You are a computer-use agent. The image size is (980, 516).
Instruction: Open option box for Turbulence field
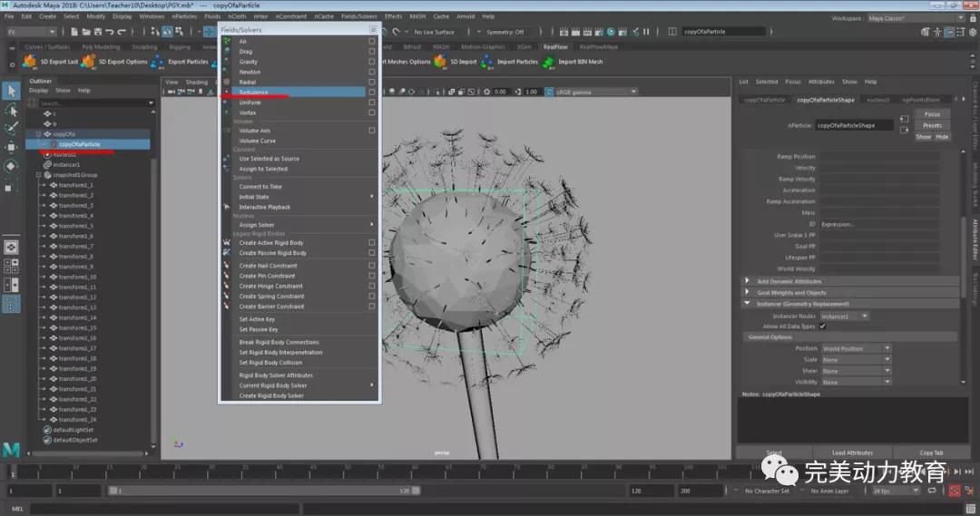coord(372,92)
